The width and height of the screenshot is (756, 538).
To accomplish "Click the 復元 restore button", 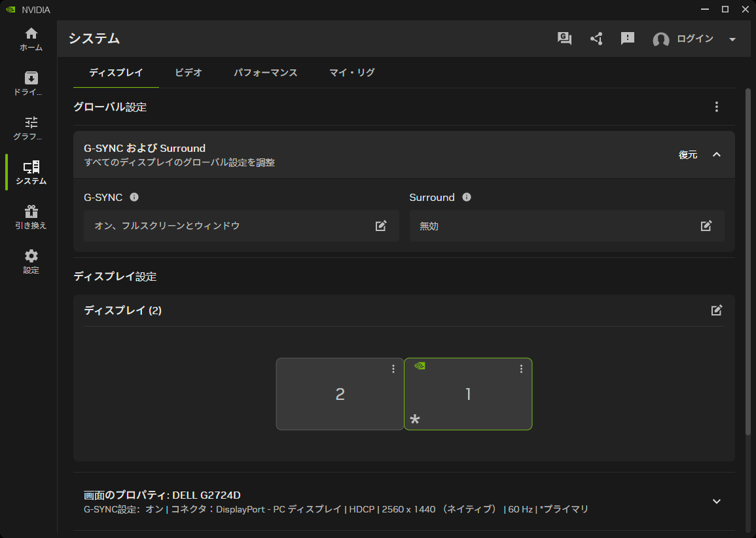I will pyautogui.click(x=688, y=154).
